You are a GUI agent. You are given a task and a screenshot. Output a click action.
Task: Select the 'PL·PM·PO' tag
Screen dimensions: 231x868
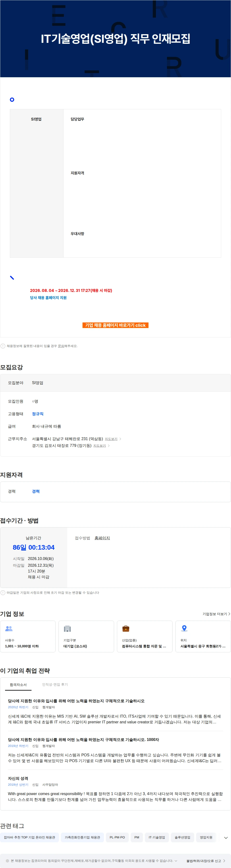(117, 837)
